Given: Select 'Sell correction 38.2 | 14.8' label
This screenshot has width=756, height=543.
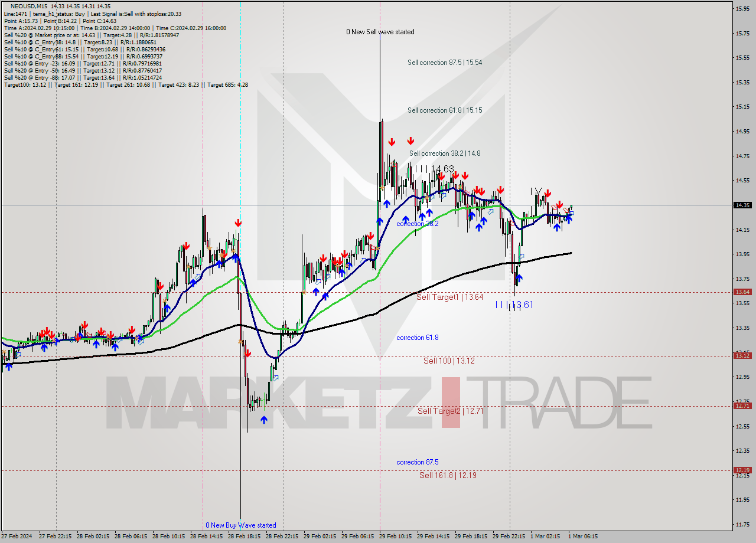Looking at the screenshot, I should coord(445,153).
